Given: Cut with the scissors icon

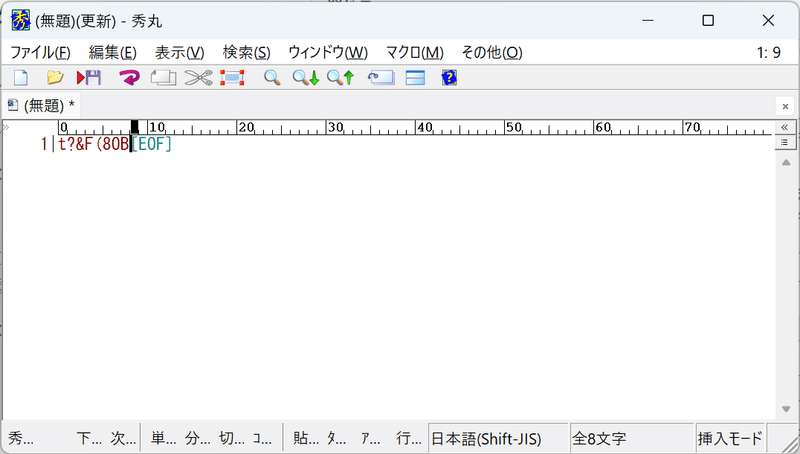Looking at the screenshot, I should click(198, 78).
